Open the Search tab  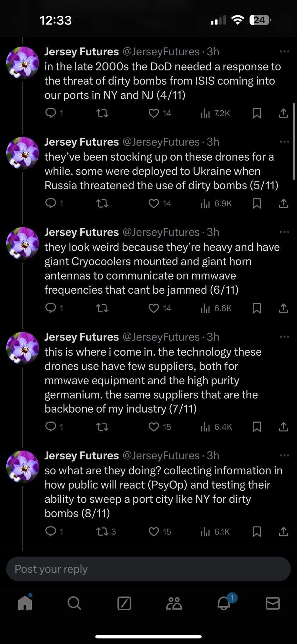pyautogui.click(x=74, y=603)
